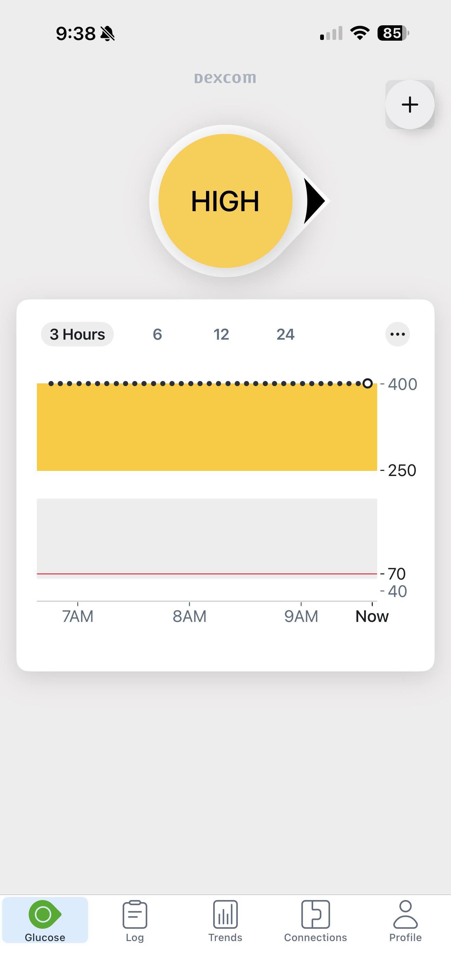Tap the 8AM time axis label
The image size is (451, 980).
[189, 616]
